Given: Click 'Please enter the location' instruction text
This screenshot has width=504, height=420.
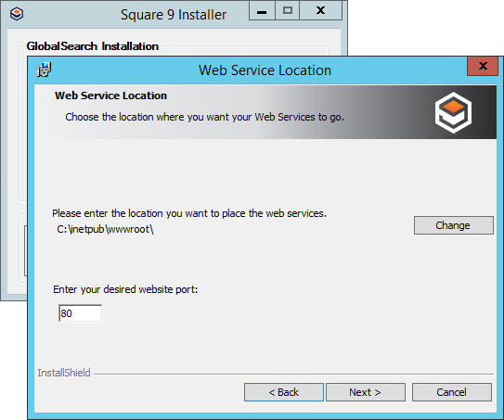Looking at the screenshot, I should 189,213.
